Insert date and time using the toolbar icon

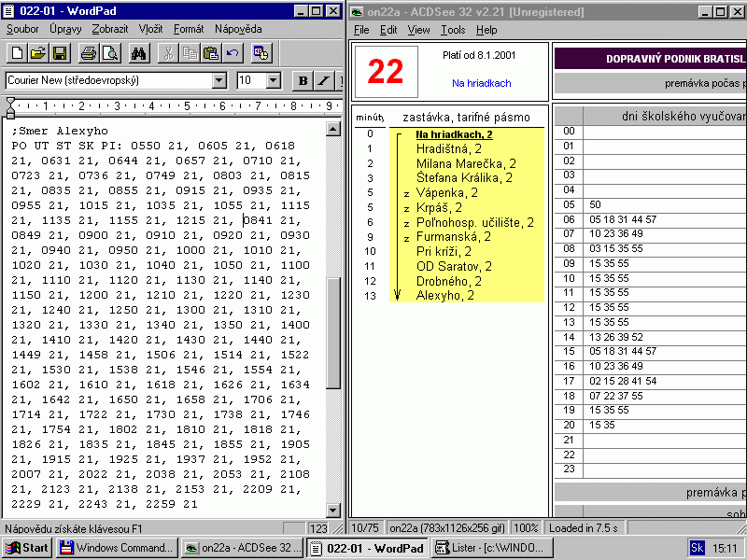[261, 53]
